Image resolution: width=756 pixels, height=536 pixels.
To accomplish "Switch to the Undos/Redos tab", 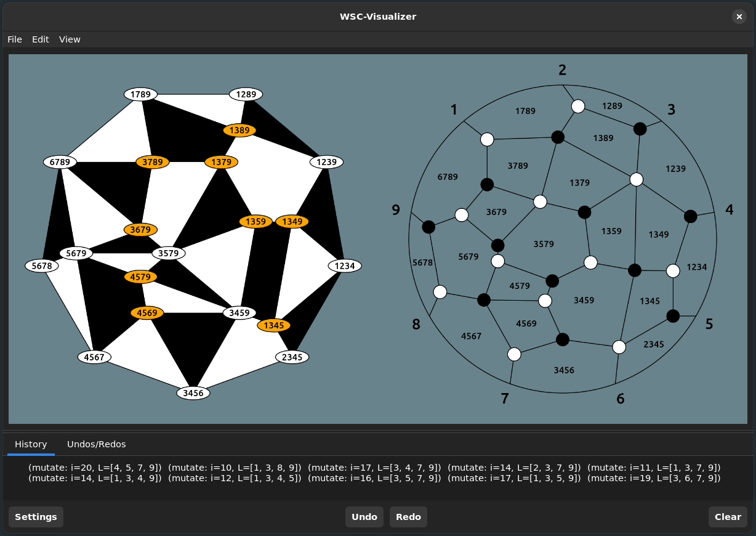I will [x=96, y=444].
